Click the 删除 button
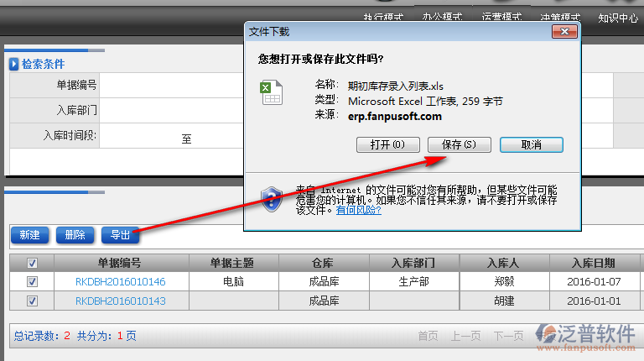Image resolution: width=644 pixels, height=361 pixels. [75, 235]
